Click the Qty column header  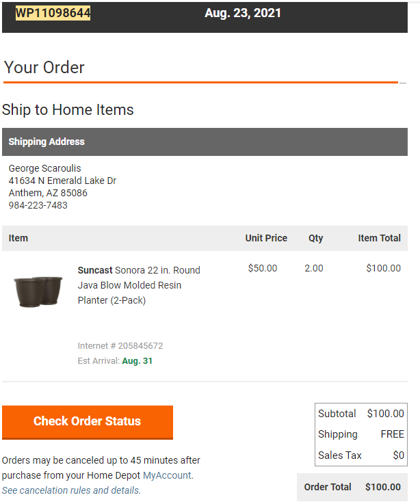point(316,238)
